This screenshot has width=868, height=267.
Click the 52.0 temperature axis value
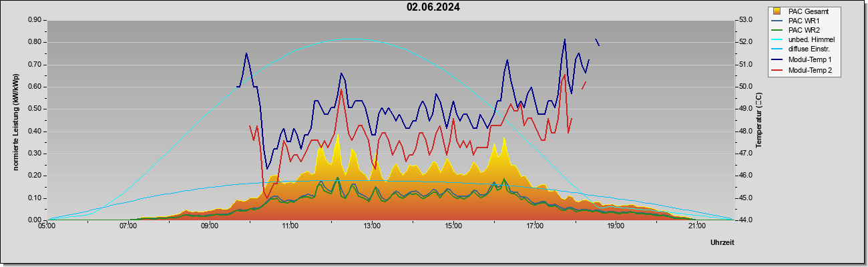[745, 42]
